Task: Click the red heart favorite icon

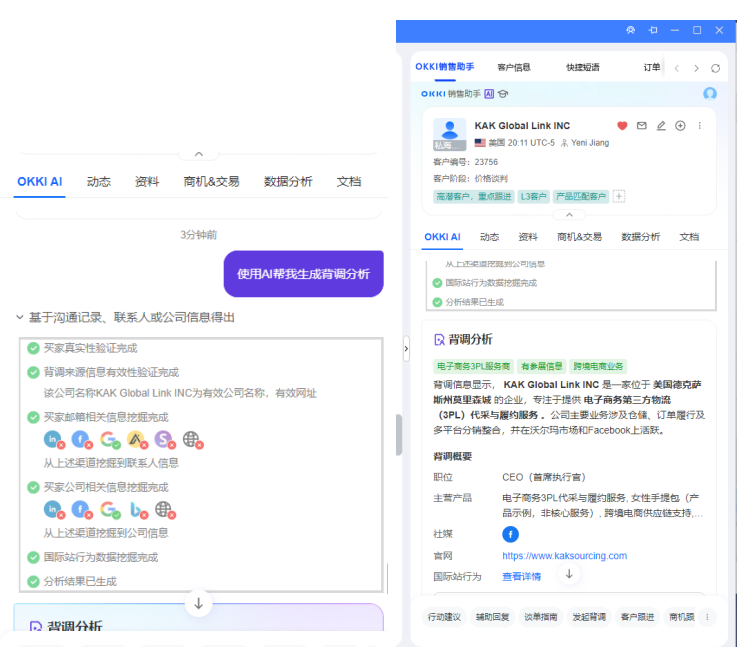Action: click(x=622, y=126)
